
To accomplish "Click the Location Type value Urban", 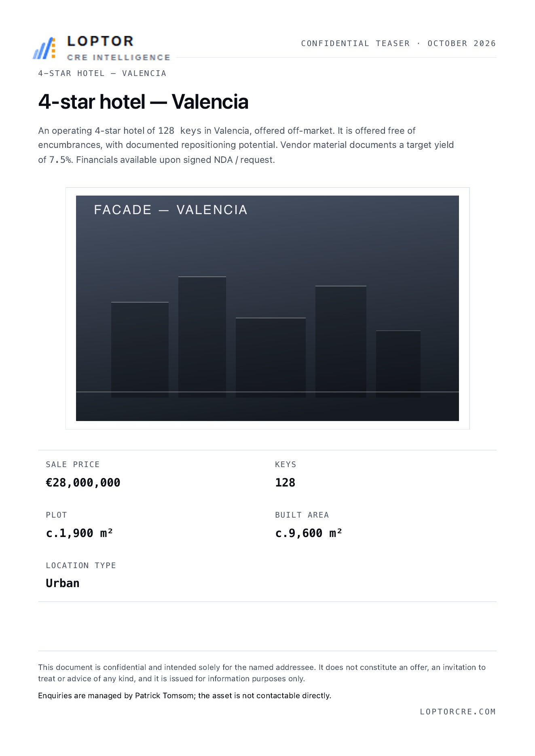I will coord(63,583).
